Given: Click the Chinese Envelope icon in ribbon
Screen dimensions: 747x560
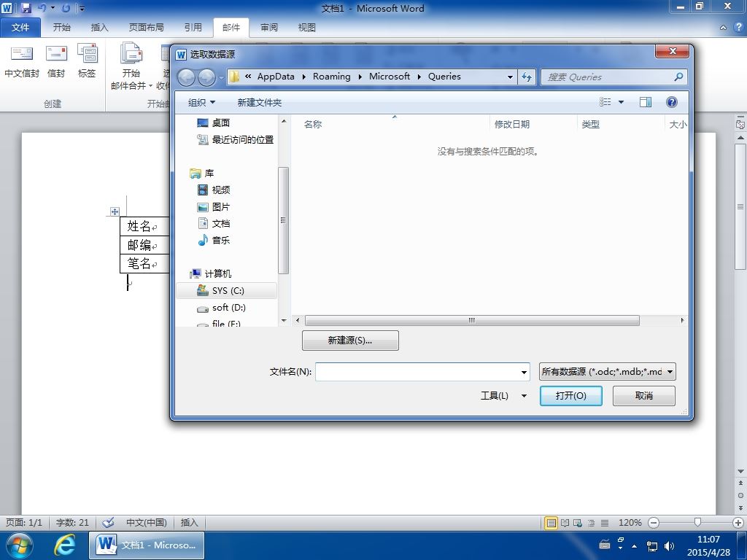Looking at the screenshot, I should click(21, 61).
